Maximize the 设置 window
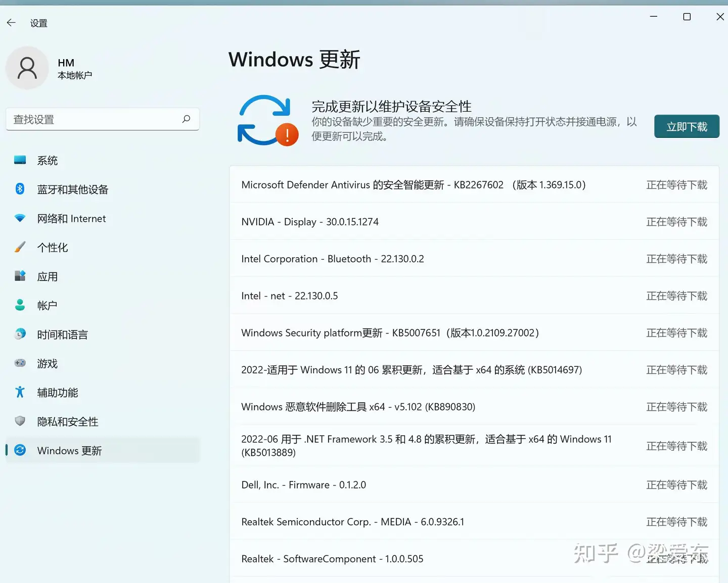The width and height of the screenshot is (728, 583). [687, 17]
